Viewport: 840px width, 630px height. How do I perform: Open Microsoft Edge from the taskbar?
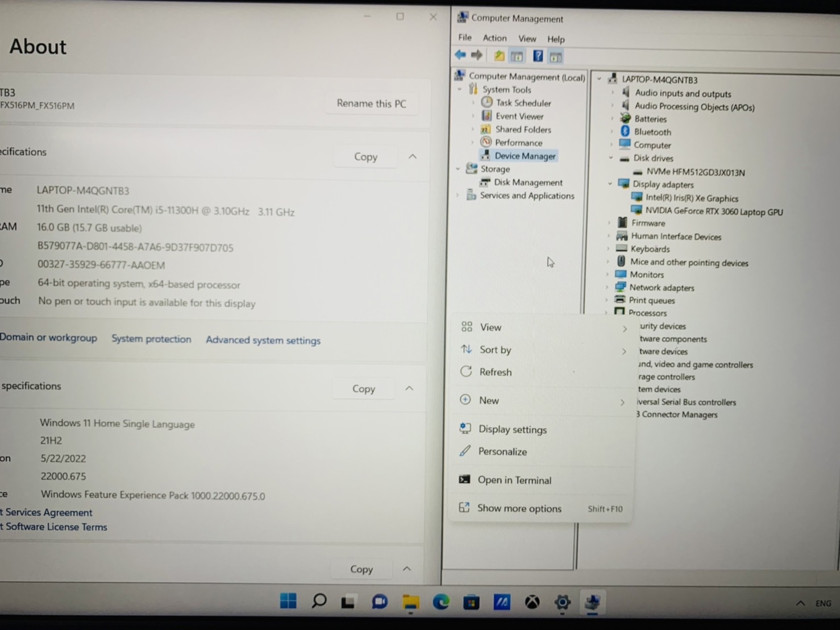click(441, 602)
